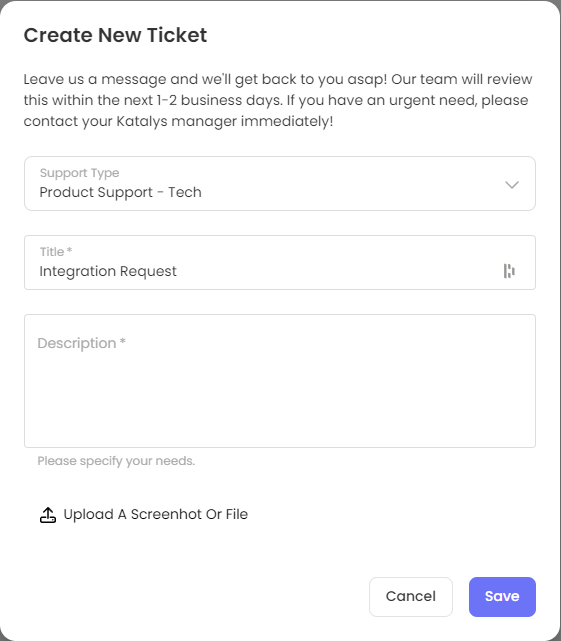Click the 'Title *' field label
The height and width of the screenshot is (641, 561).
[56, 251]
